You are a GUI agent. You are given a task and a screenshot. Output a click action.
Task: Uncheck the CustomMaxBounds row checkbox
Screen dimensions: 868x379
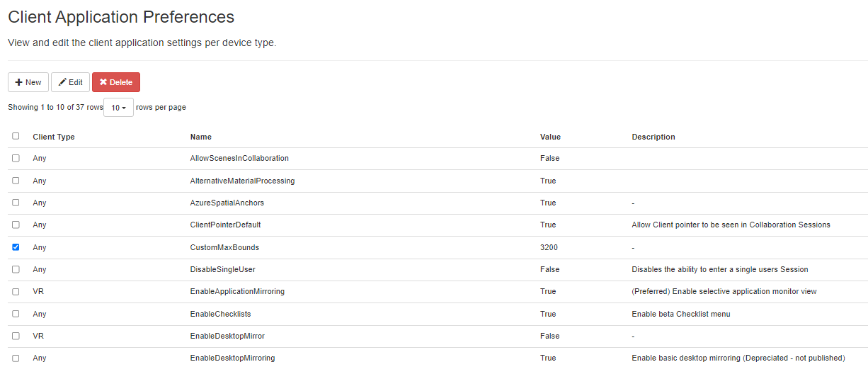[x=16, y=247]
